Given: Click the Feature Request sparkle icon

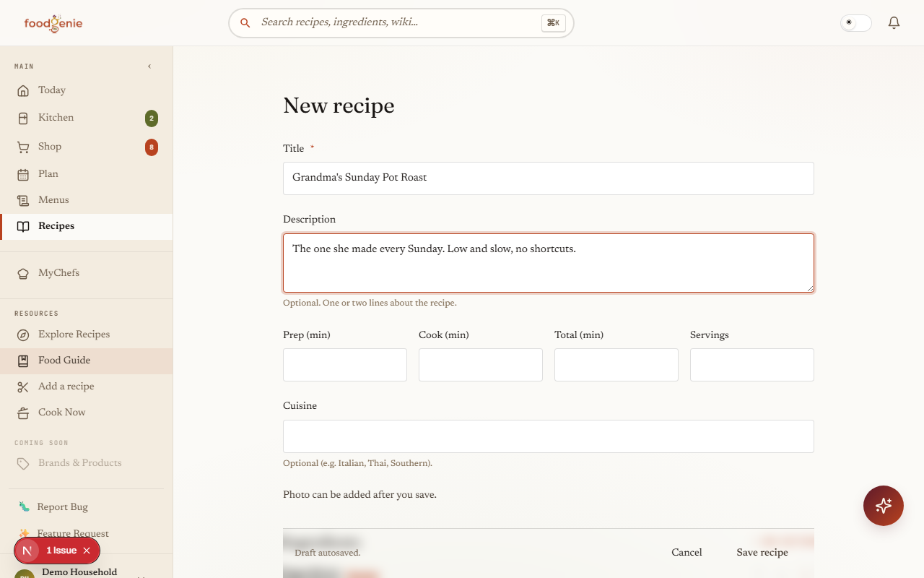Looking at the screenshot, I should 24,533.
